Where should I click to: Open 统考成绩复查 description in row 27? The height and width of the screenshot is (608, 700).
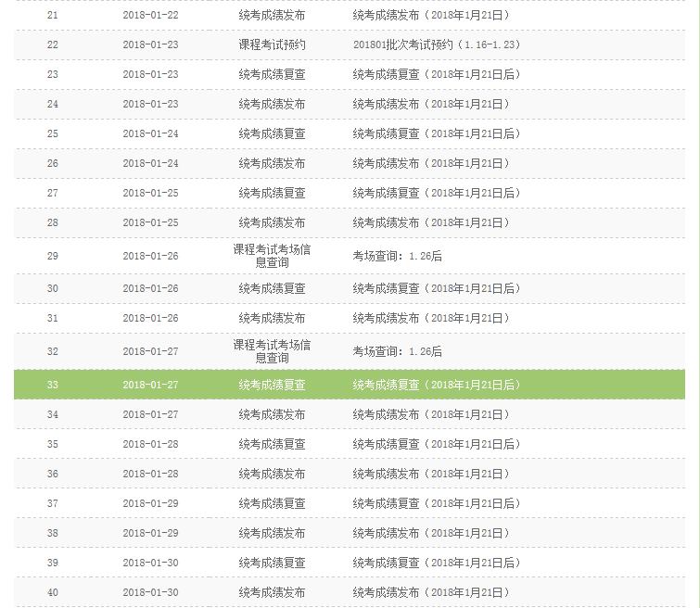pyautogui.click(x=436, y=193)
